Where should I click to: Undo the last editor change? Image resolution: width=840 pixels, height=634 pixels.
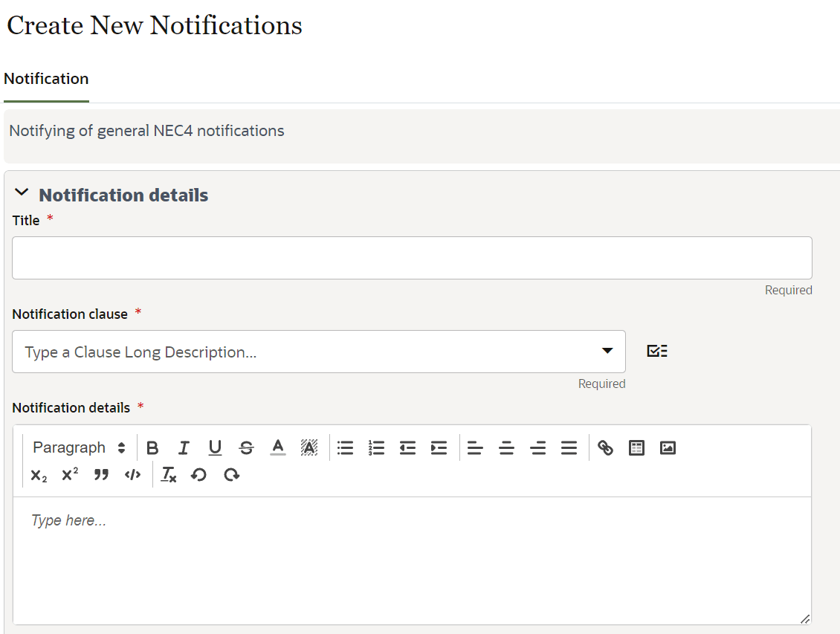[x=198, y=474]
